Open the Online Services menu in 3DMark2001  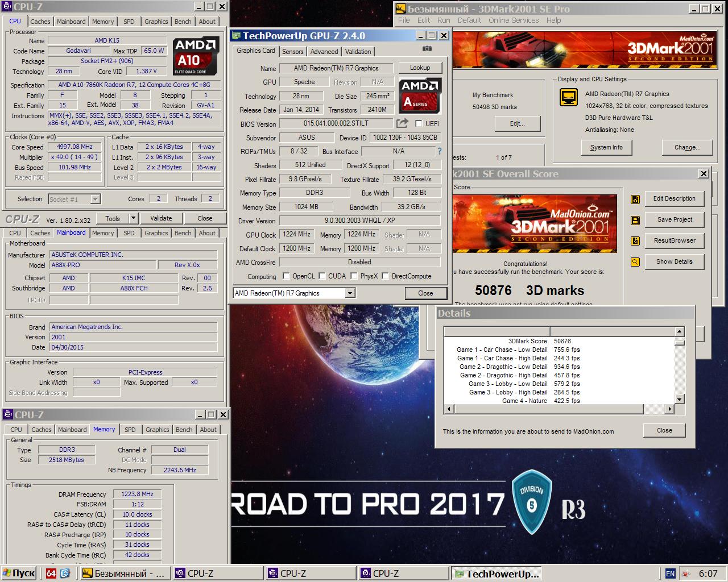[x=514, y=20]
